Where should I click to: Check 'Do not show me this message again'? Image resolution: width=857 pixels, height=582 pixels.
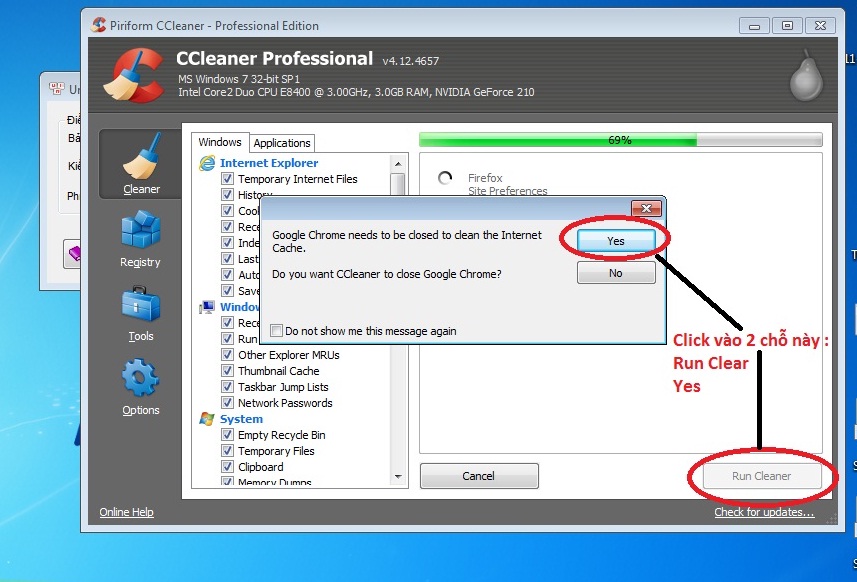[x=277, y=331]
